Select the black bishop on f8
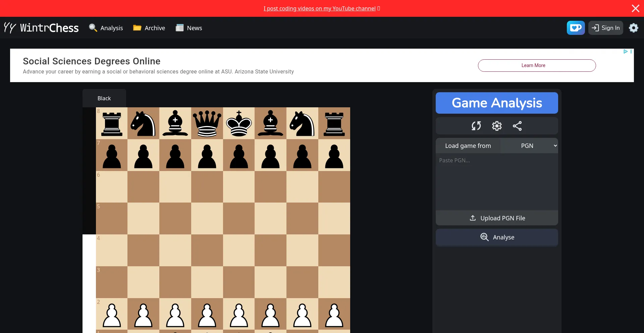644x333 pixels. (271, 123)
